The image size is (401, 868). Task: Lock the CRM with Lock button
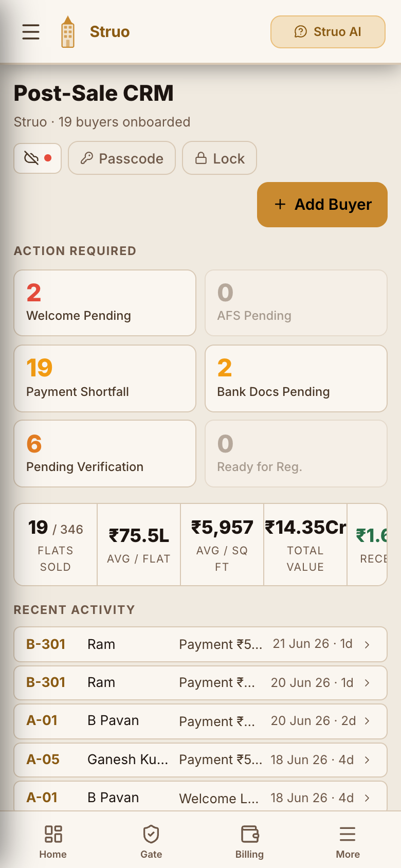(220, 158)
